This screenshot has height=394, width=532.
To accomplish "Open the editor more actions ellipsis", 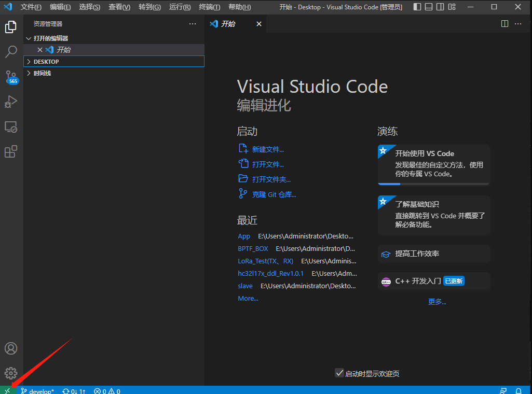I will [518, 24].
